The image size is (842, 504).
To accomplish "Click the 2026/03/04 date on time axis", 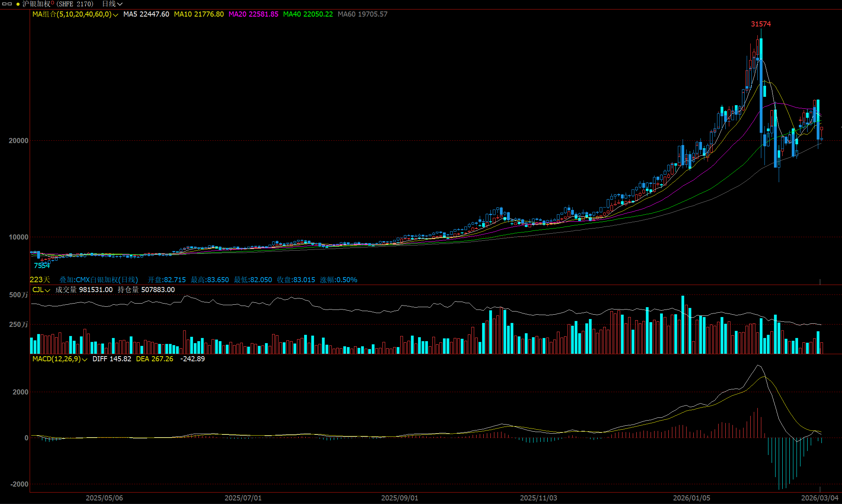I will tap(819, 498).
